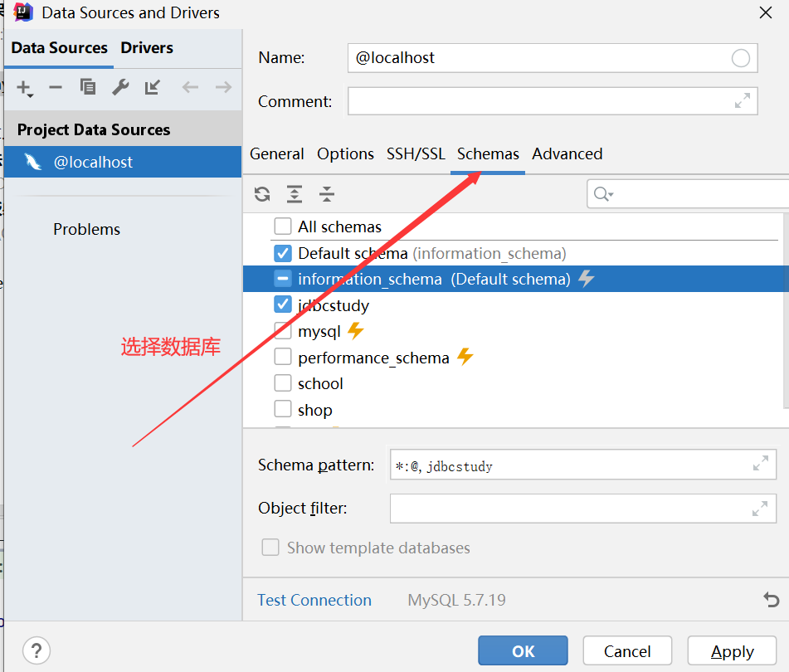
Task: Select the Schemas tab
Action: coord(488,154)
